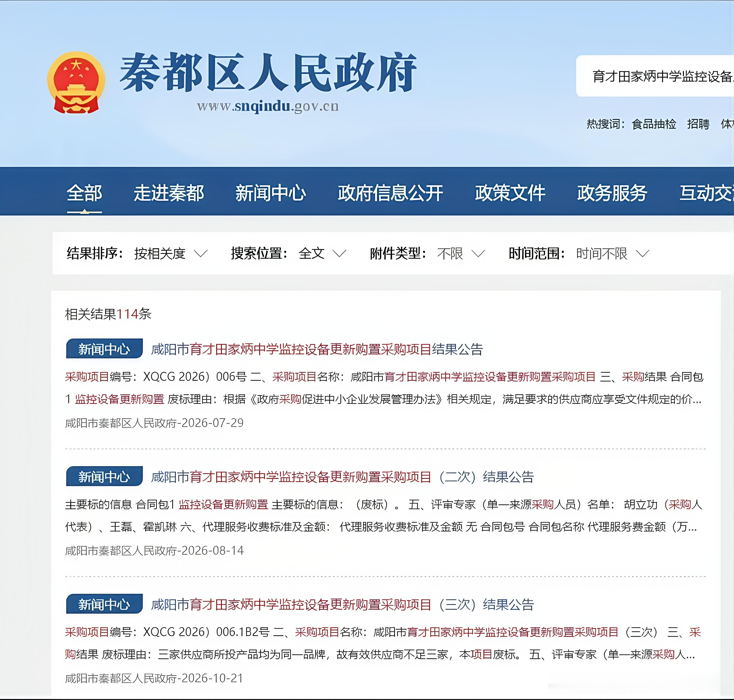Image resolution: width=734 pixels, height=700 pixels.
Task: Click chevron arrow next to 时间不限
Action: (x=643, y=254)
